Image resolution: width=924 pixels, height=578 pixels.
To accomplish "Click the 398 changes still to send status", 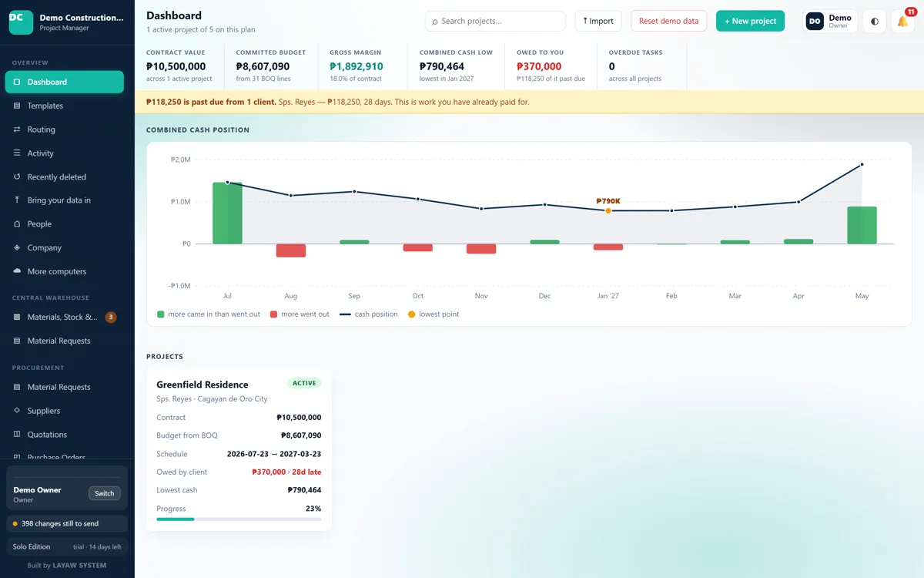I will click(67, 523).
